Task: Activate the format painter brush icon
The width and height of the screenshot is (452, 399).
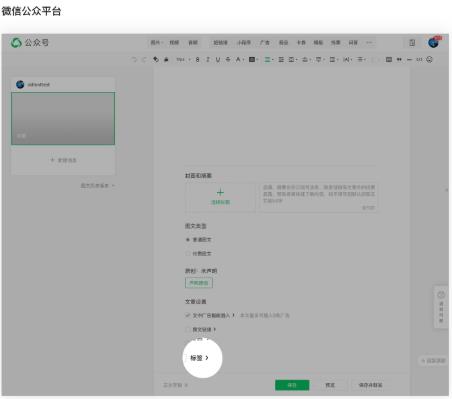Action: click(166, 60)
